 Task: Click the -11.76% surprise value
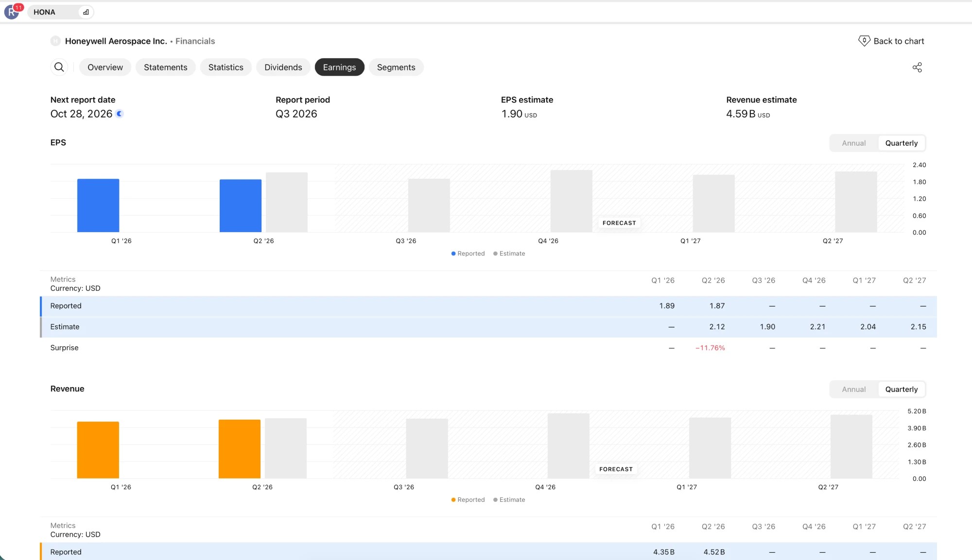[x=710, y=348]
